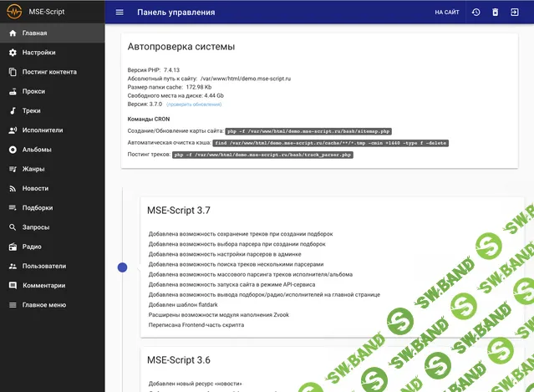534x392 pixels.
Task: Click the voice person icon beside Исполнители
Action: point(13,130)
